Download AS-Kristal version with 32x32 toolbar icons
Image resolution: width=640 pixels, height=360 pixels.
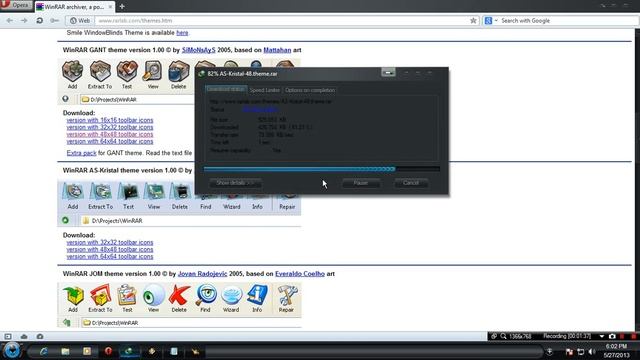pyautogui.click(x=110, y=242)
